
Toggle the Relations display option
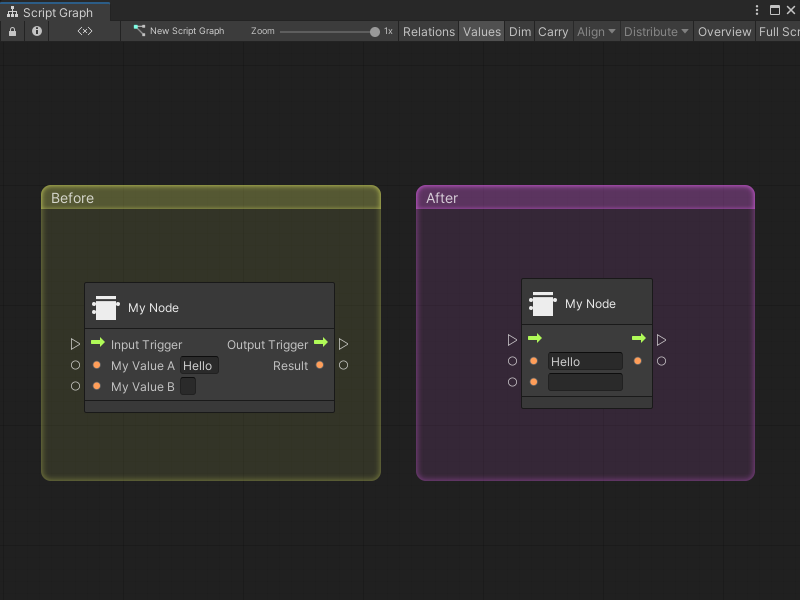(x=428, y=31)
